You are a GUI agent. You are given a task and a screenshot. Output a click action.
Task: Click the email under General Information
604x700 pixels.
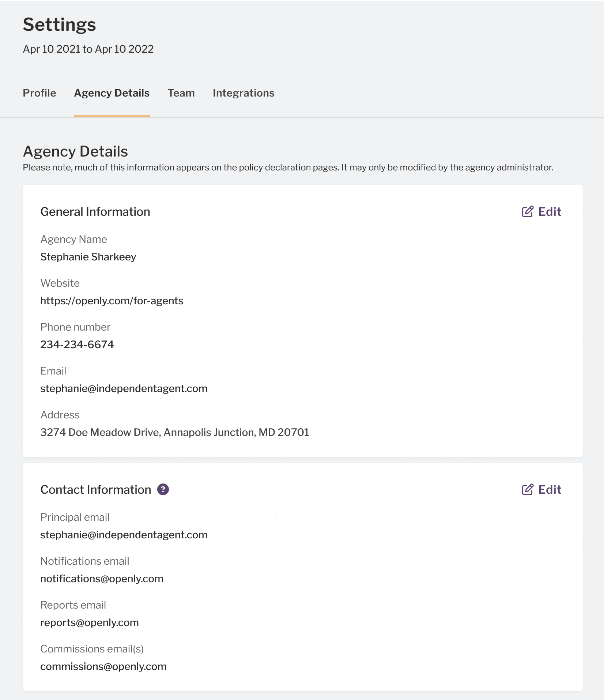[124, 388]
